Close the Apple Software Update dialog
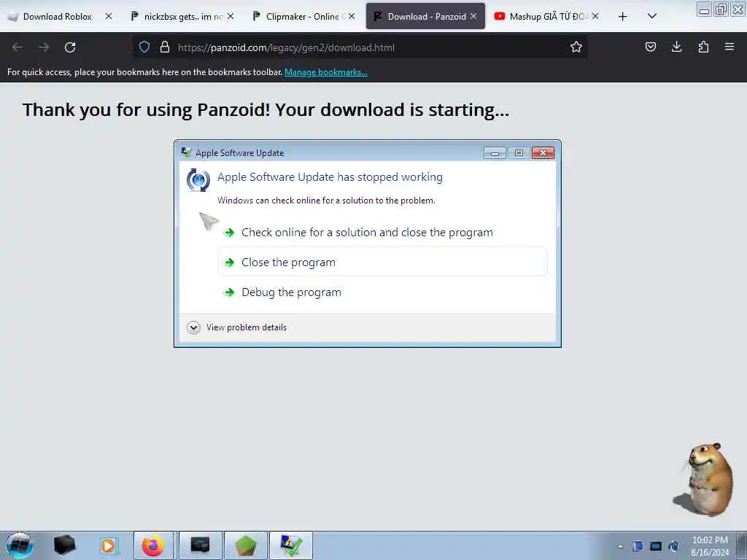747x560 pixels. pyautogui.click(x=543, y=152)
